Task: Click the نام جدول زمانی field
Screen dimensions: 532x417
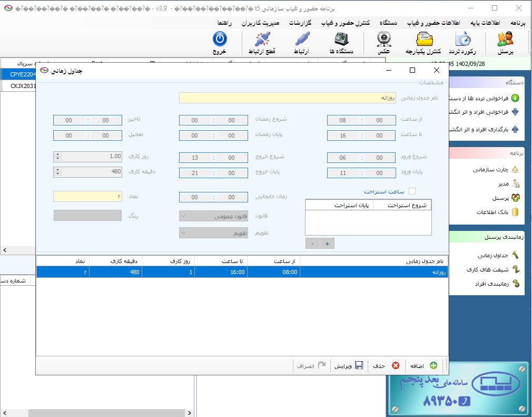Action: click(288, 98)
